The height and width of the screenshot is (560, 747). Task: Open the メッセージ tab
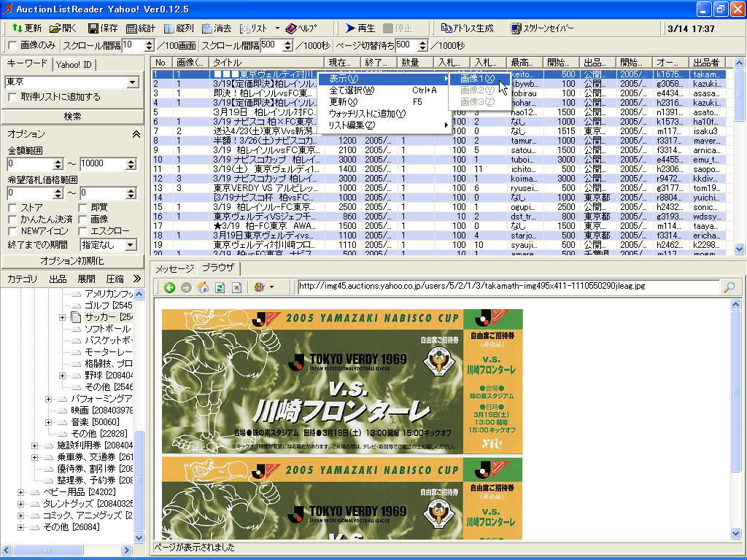click(x=175, y=269)
